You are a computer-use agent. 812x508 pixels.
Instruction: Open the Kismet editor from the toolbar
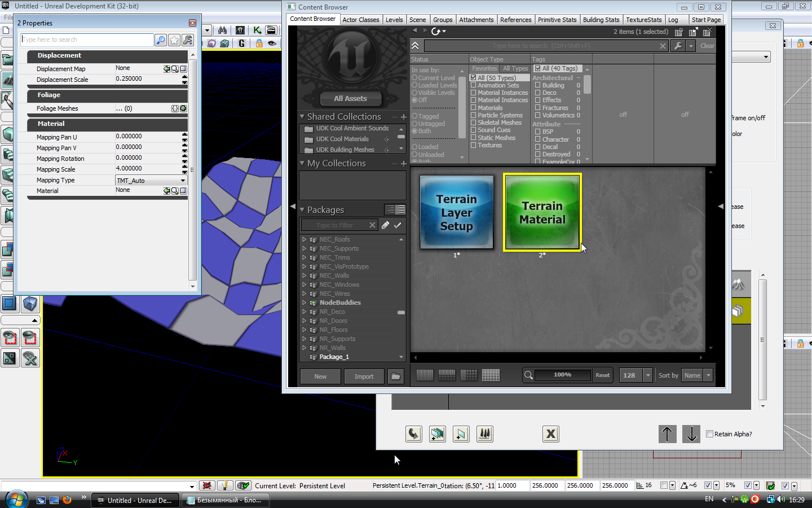pyautogui.click(x=257, y=30)
